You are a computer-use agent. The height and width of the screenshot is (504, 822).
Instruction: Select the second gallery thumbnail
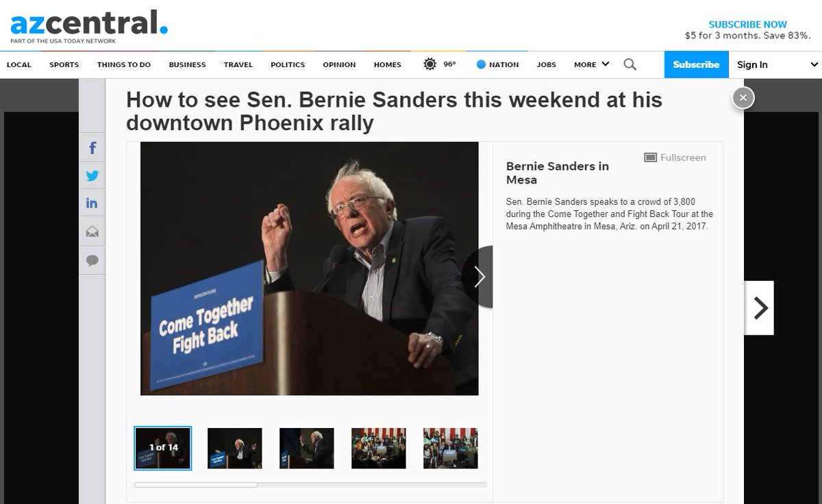(235, 449)
